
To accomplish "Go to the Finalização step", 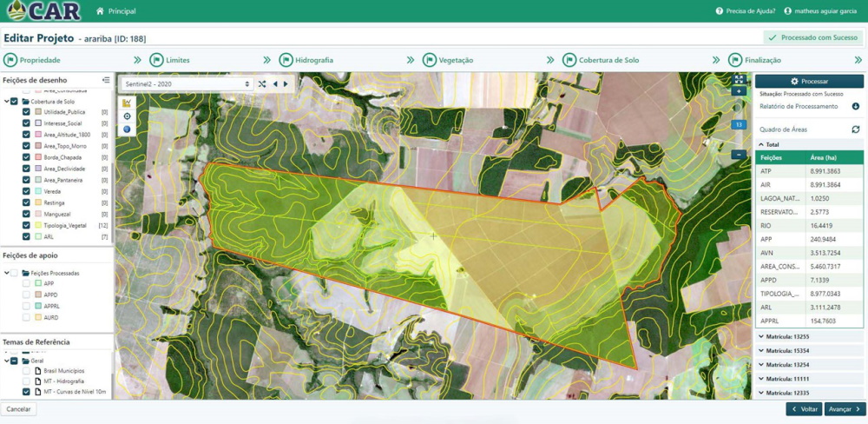I will coord(755,60).
